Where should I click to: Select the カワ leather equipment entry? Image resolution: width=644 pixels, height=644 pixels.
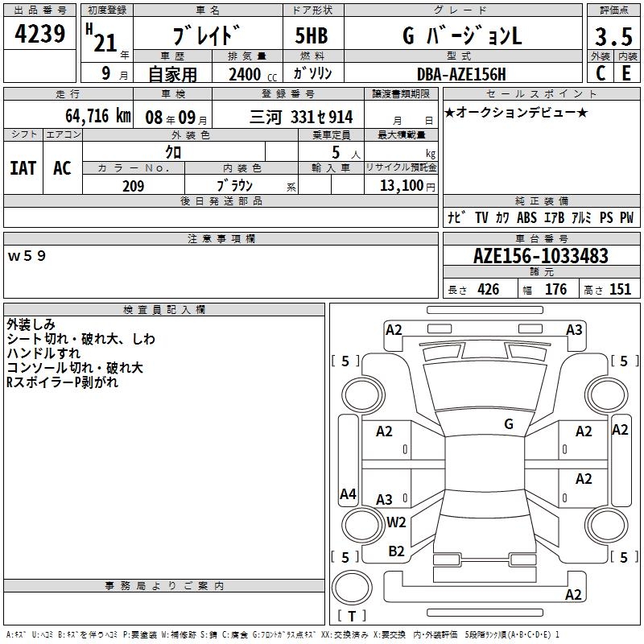[502, 217]
